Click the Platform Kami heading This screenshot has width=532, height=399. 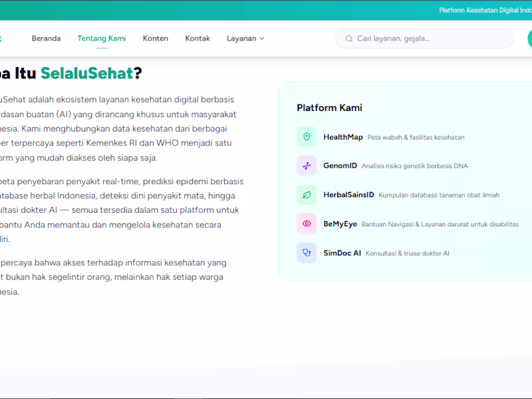click(329, 108)
